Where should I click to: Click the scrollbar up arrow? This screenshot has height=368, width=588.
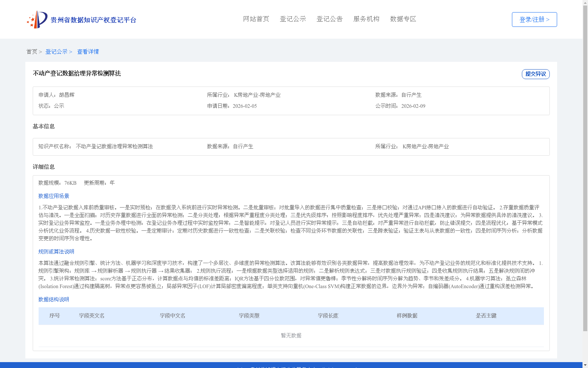(585, 3)
